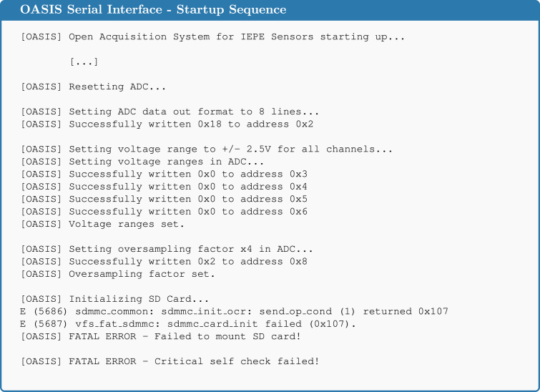Select 'Critical self check failed!' error line

click(170, 361)
